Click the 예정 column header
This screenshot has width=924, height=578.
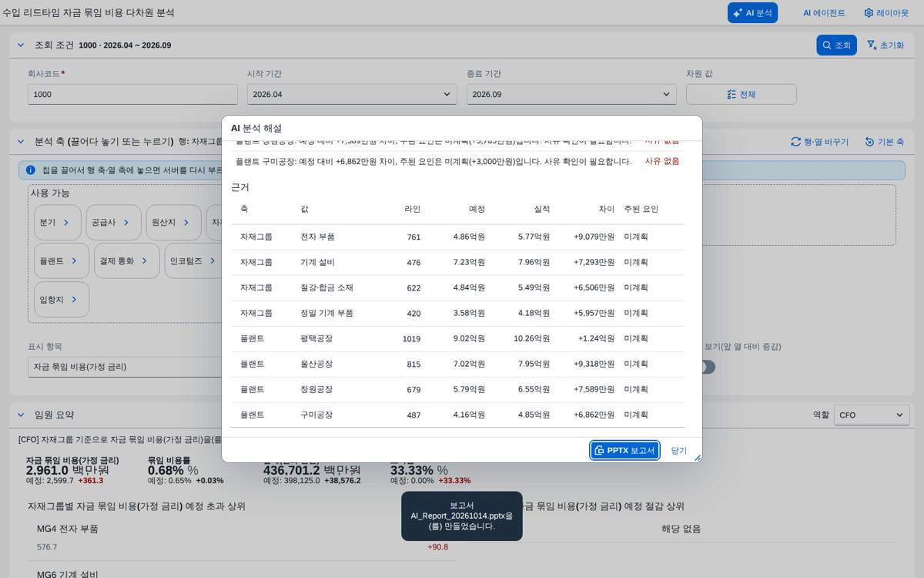tap(477, 209)
